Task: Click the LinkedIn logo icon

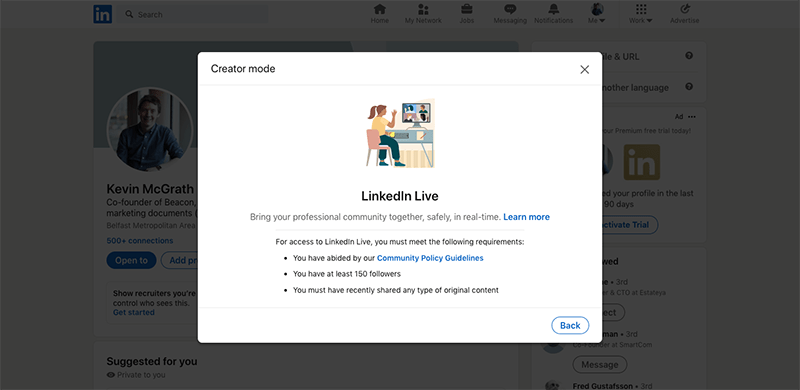Action: point(103,14)
